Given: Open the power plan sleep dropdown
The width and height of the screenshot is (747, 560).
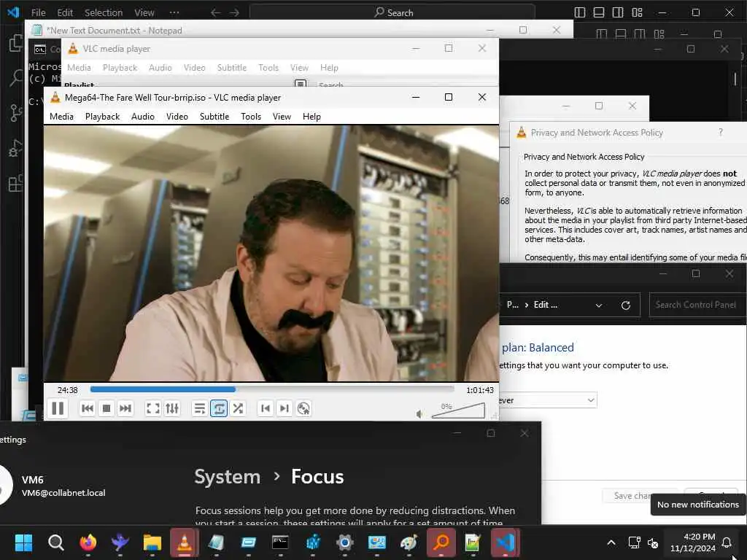Looking at the screenshot, I should click(547, 400).
